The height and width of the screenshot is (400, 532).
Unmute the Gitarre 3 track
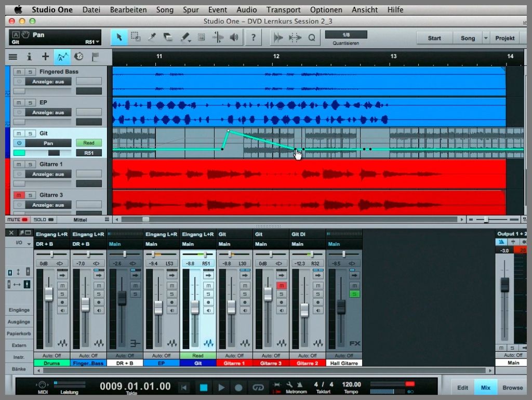point(19,195)
